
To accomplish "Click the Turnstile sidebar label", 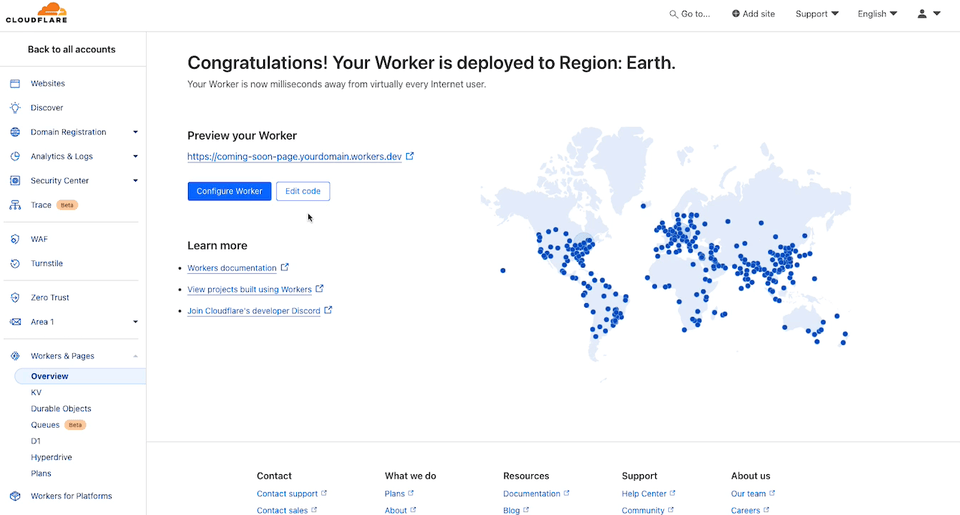I will (x=47, y=263).
